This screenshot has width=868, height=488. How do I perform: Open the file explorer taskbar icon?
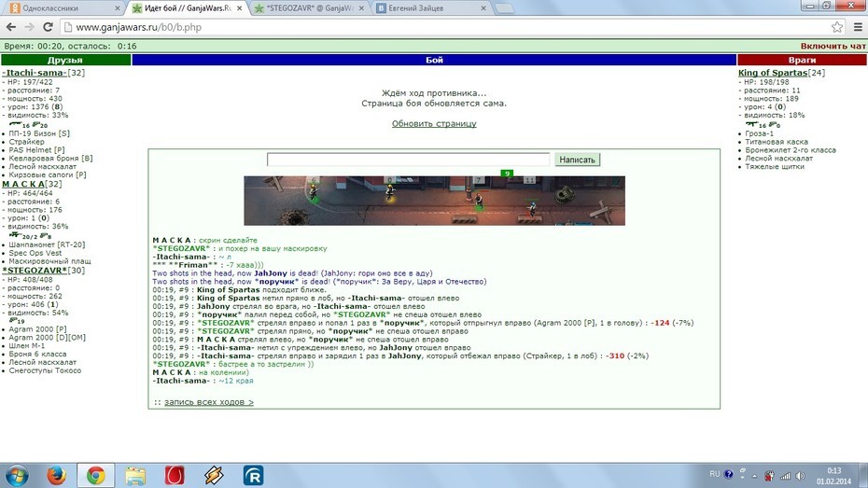(135, 476)
